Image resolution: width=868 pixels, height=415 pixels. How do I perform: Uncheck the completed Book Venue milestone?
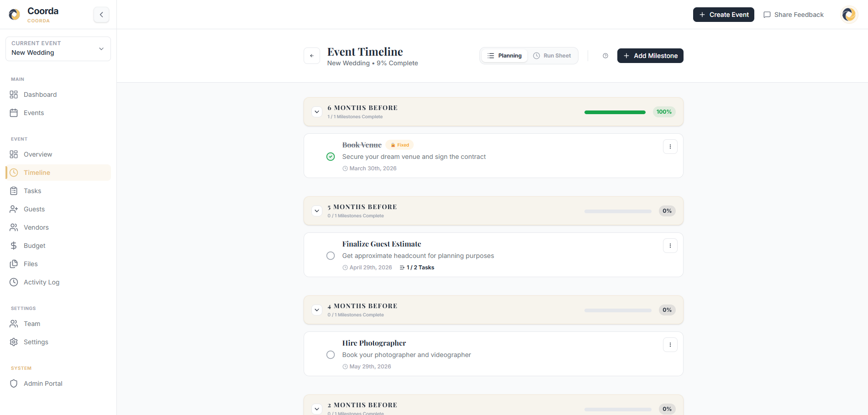pyautogui.click(x=330, y=157)
